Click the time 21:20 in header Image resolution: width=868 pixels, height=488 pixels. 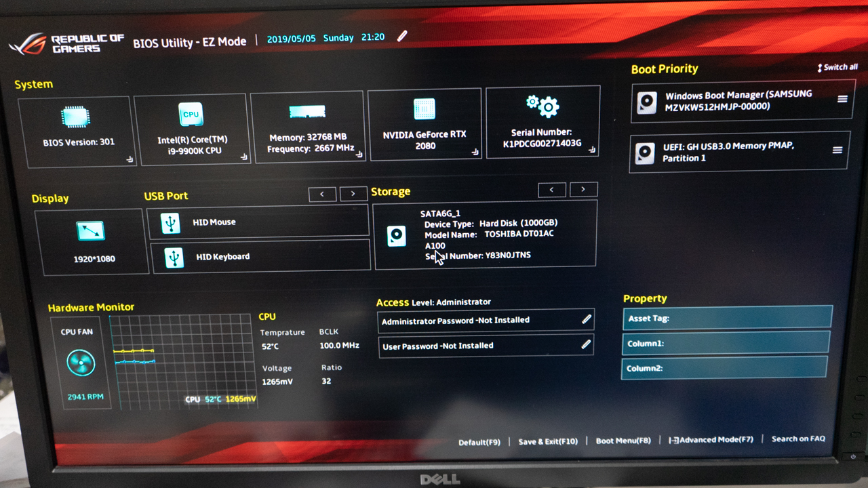click(x=373, y=37)
